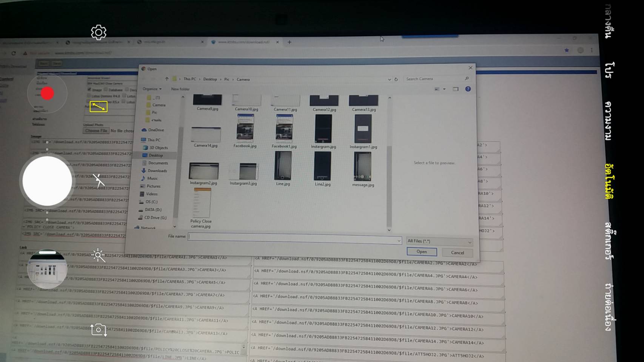Select Facebook.jpg file thumbnail

coord(245,131)
